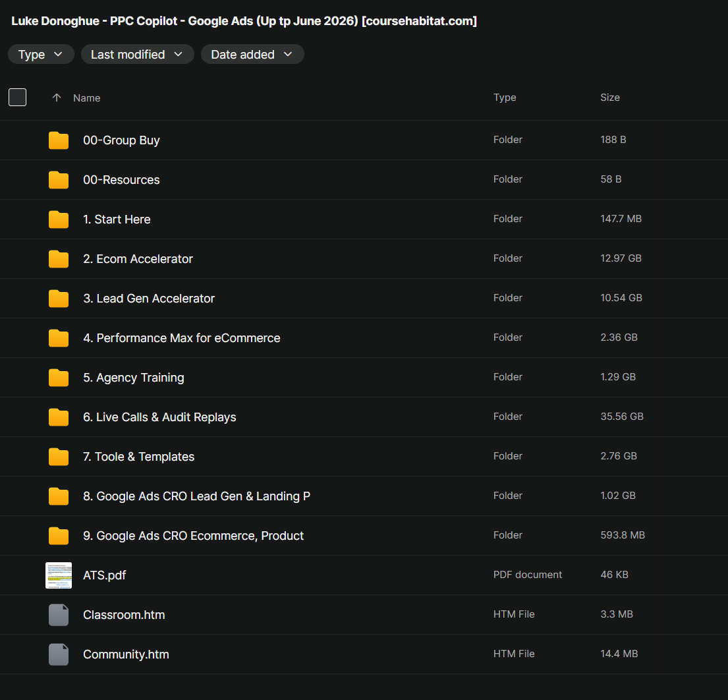The image size is (728, 700).
Task: Click the 3.3 MB size value
Action: [x=617, y=614]
